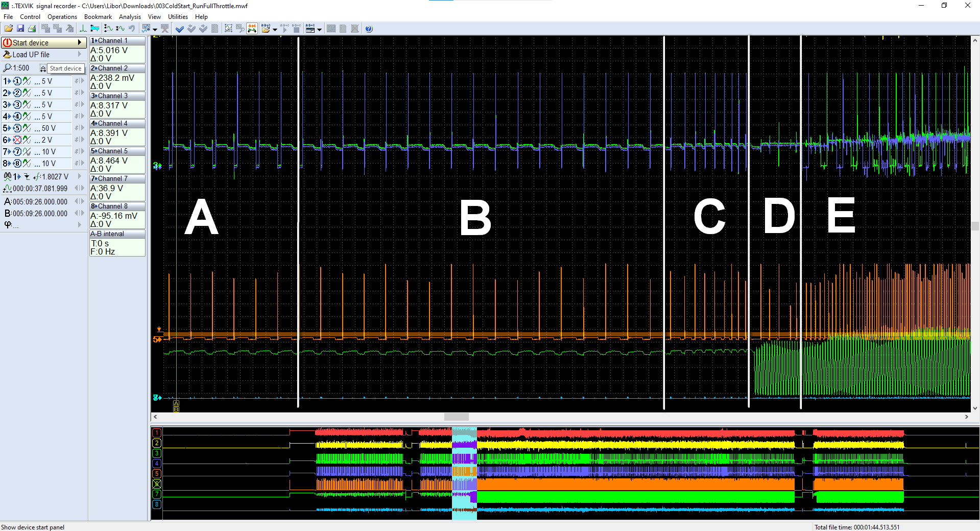Click the previous bookmark checkmark icon

point(192,29)
